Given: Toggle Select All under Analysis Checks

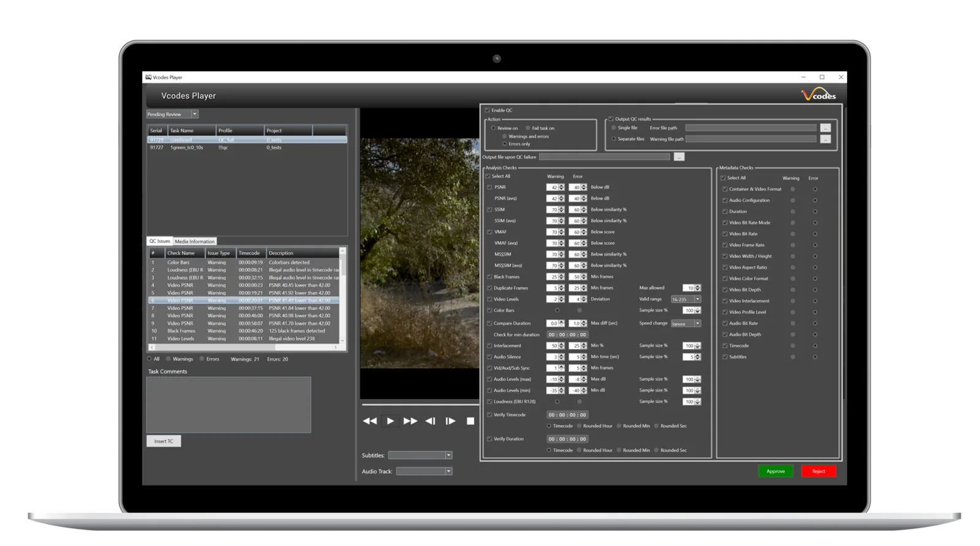Looking at the screenshot, I should pos(488,176).
